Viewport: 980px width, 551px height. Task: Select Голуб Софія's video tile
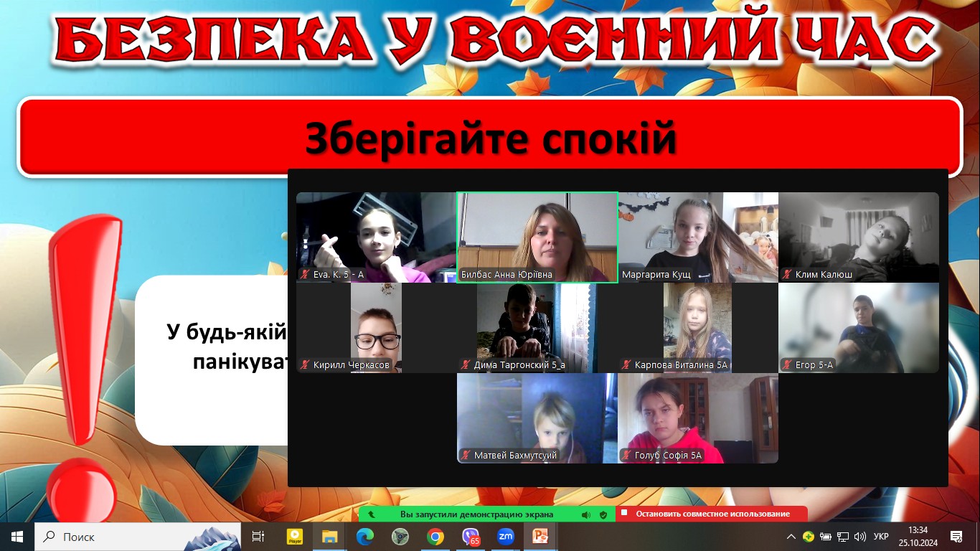[x=698, y=418]
